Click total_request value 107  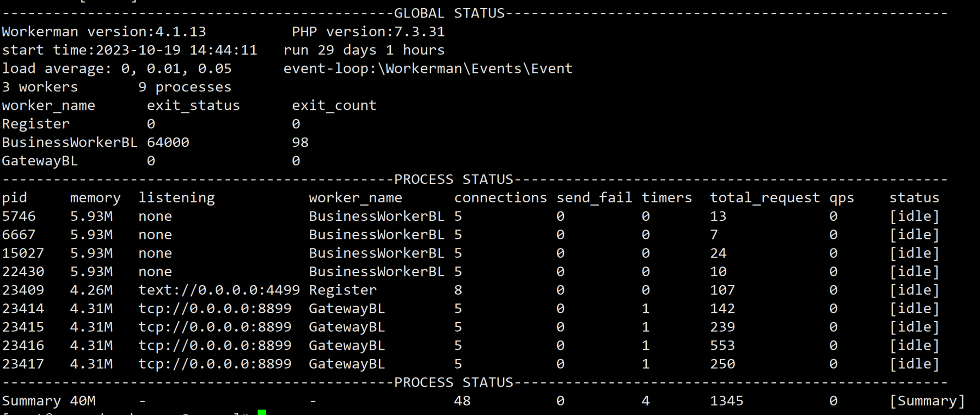coord(722,290)
